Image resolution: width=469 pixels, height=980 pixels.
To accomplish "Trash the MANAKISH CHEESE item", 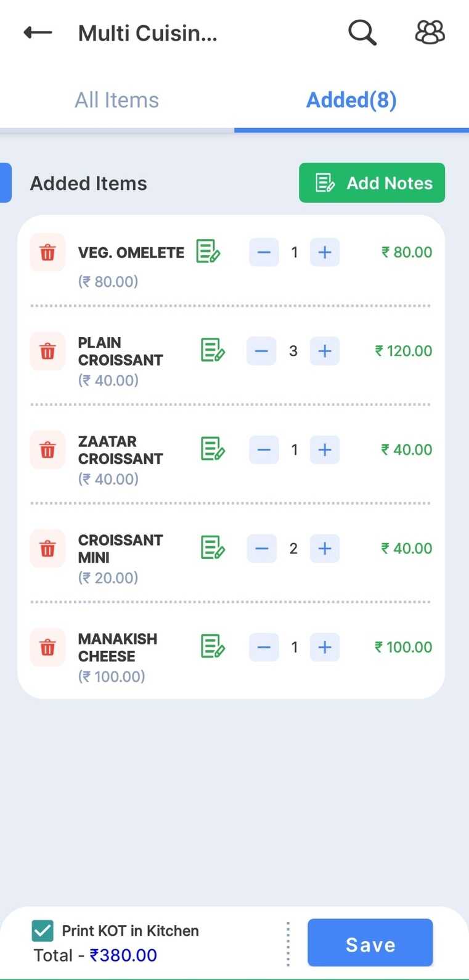I will pos(47,647).
